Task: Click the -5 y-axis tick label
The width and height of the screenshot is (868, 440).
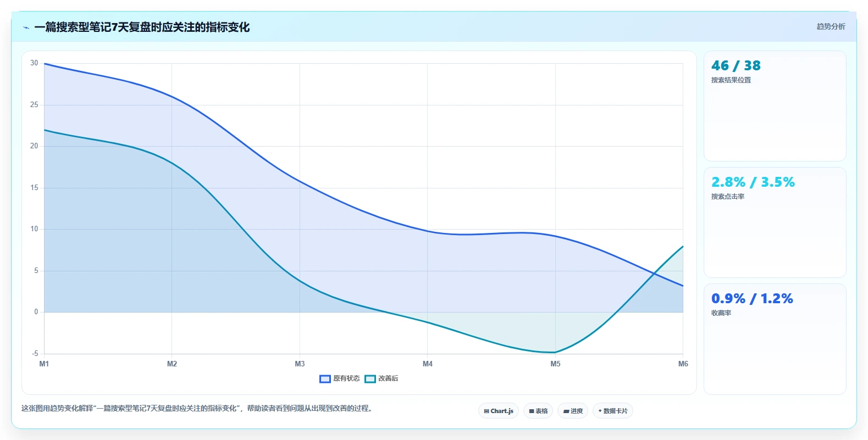Action: pos(35,354)
